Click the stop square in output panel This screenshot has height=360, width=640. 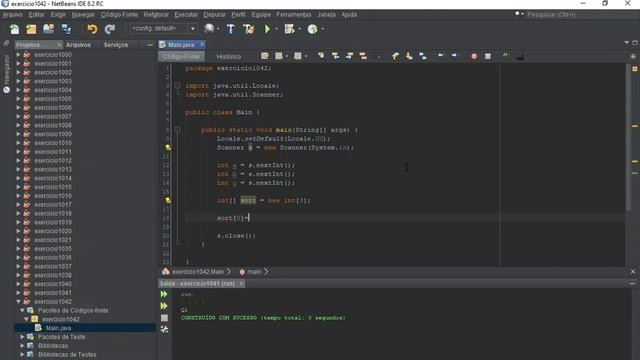164,318
